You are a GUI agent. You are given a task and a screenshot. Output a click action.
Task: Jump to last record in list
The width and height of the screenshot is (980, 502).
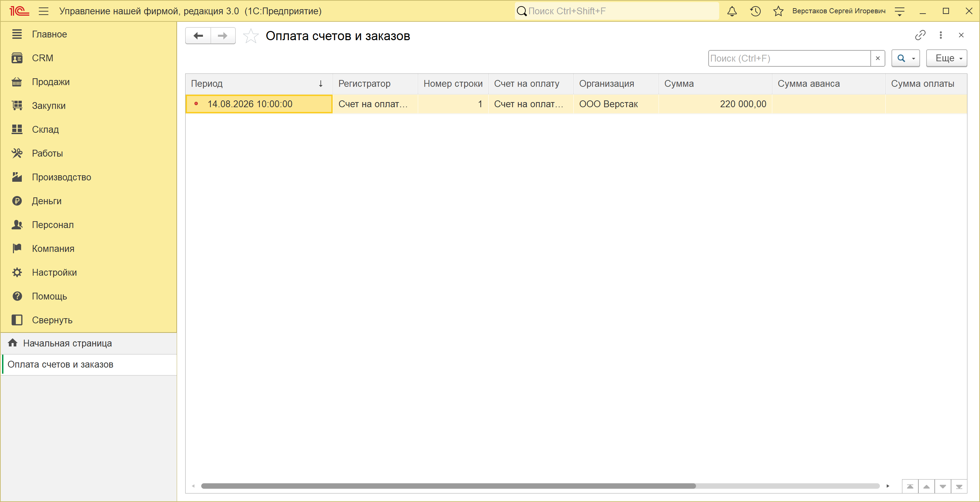(x=959, y=486)
